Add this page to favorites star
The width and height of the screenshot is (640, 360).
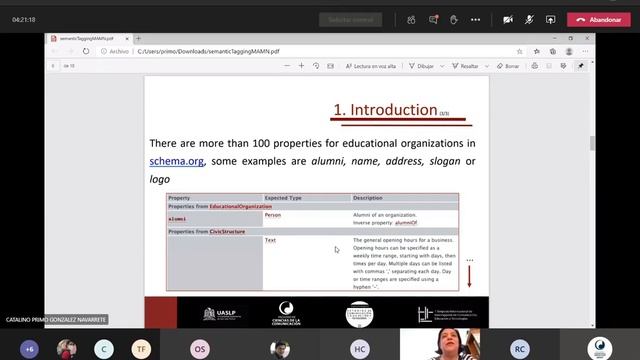(520, 51)
